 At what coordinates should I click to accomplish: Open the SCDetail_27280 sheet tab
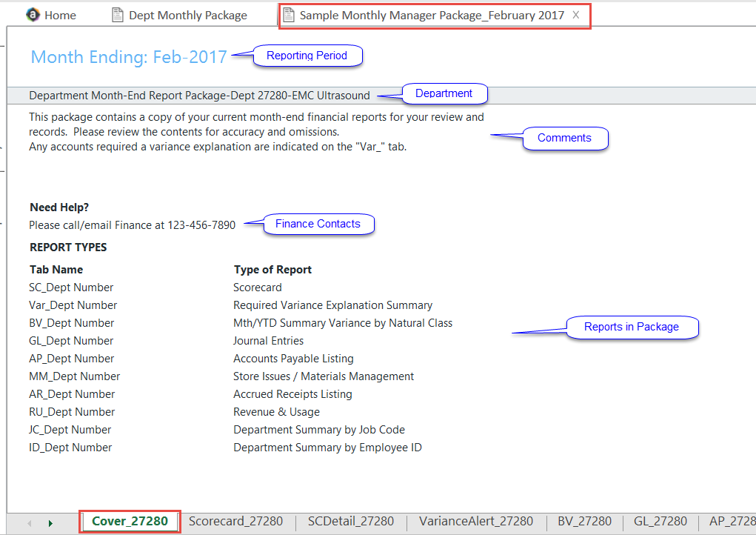coord(350,521)
